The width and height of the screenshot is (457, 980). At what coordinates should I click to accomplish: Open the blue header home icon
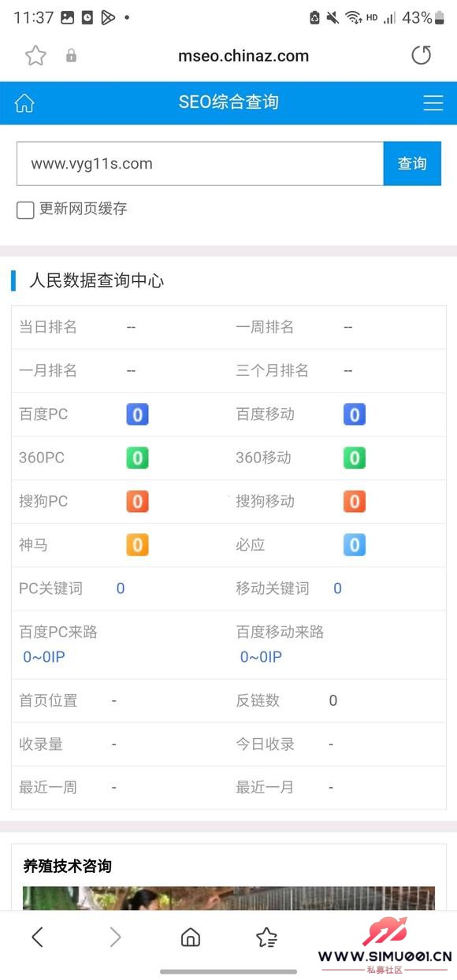(x=24, y=102)
